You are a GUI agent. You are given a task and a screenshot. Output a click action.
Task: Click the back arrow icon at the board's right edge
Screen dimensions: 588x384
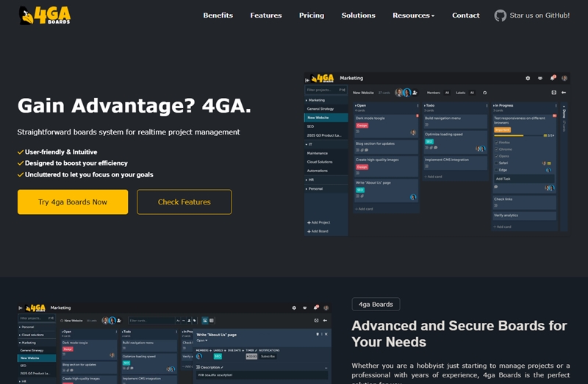pyautogui.click(x=564, y=93)
